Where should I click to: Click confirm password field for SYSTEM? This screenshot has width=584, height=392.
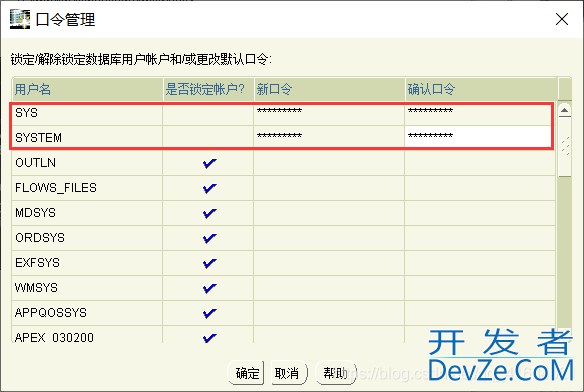(x=479, y=137)
